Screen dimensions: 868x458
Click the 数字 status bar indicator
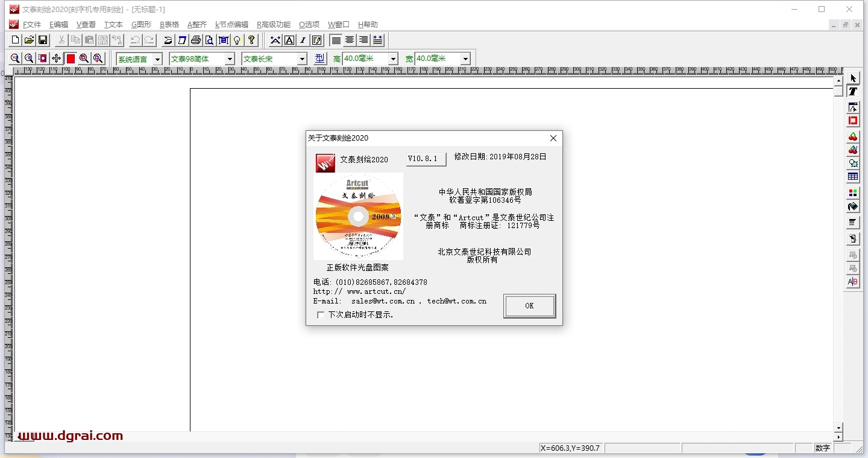coord(823,448)
